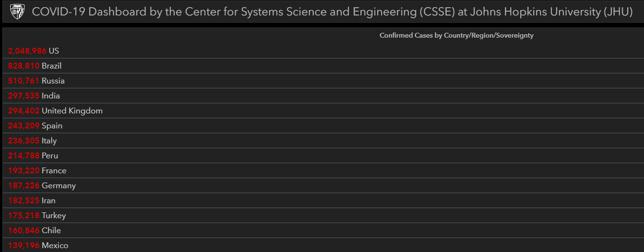
Task: Click the Johns Hopkins shield logo icon
Action: 17,11
